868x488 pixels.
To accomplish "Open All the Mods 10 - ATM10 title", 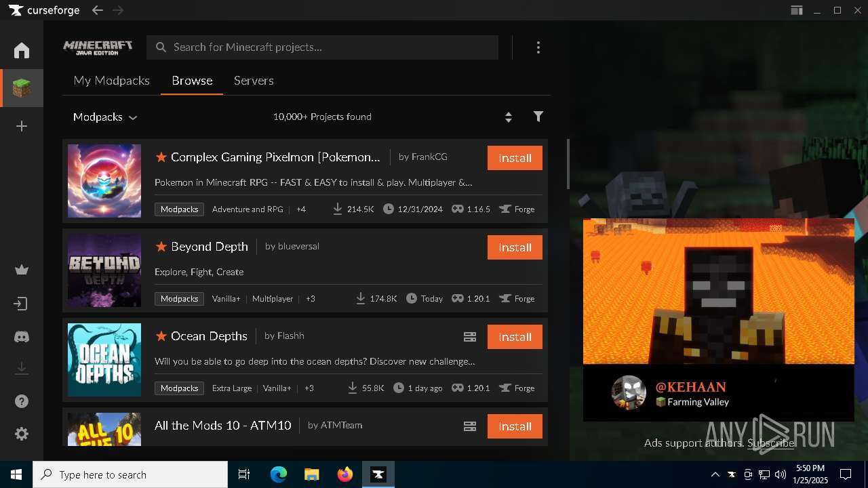I will (222, 426).
